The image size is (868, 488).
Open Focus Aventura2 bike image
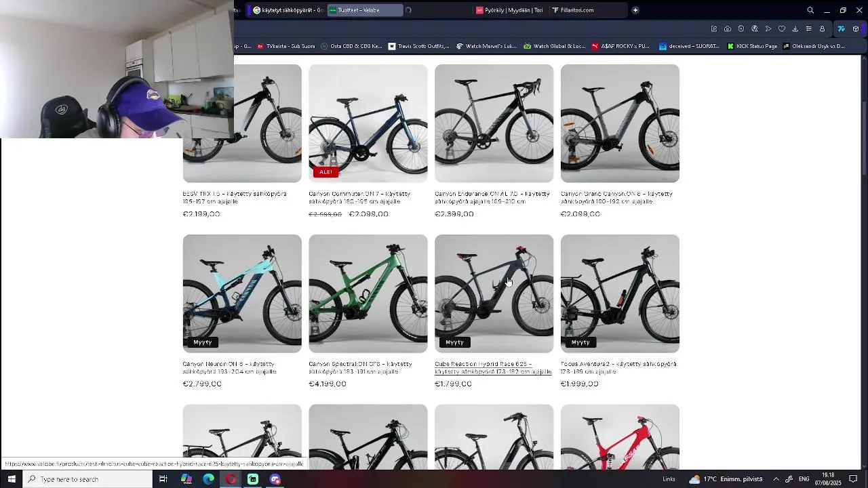[x=620, y=293]
